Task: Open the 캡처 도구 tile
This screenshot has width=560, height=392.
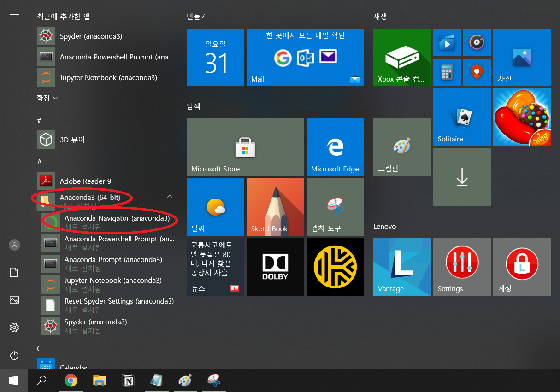Action: (x=335, y=207)
